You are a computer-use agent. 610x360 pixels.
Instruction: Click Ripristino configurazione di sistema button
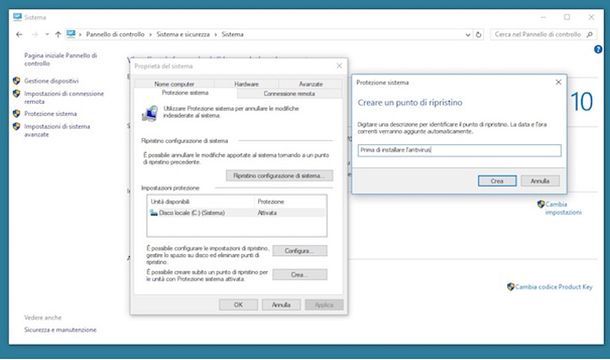[x=279, y=176]
